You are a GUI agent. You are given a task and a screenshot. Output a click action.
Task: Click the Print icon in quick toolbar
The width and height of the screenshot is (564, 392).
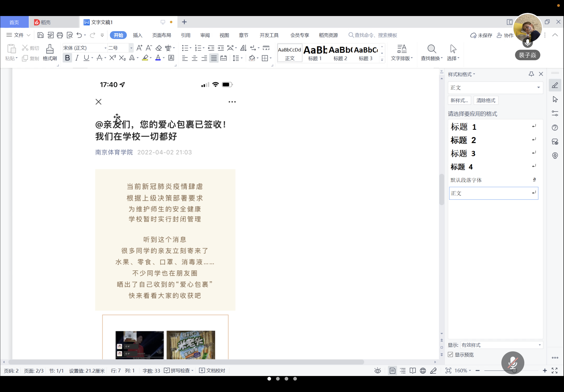pos(60,35)
